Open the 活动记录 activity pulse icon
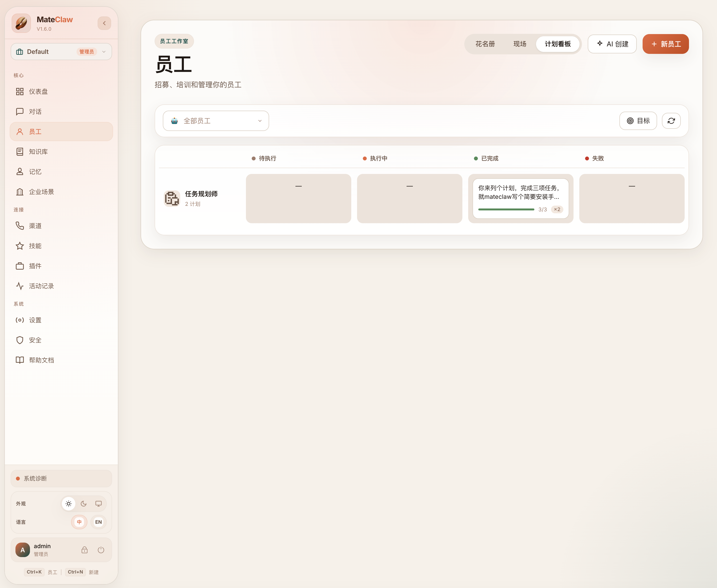This screenshot has width=717, height=588. coord(20,286)
